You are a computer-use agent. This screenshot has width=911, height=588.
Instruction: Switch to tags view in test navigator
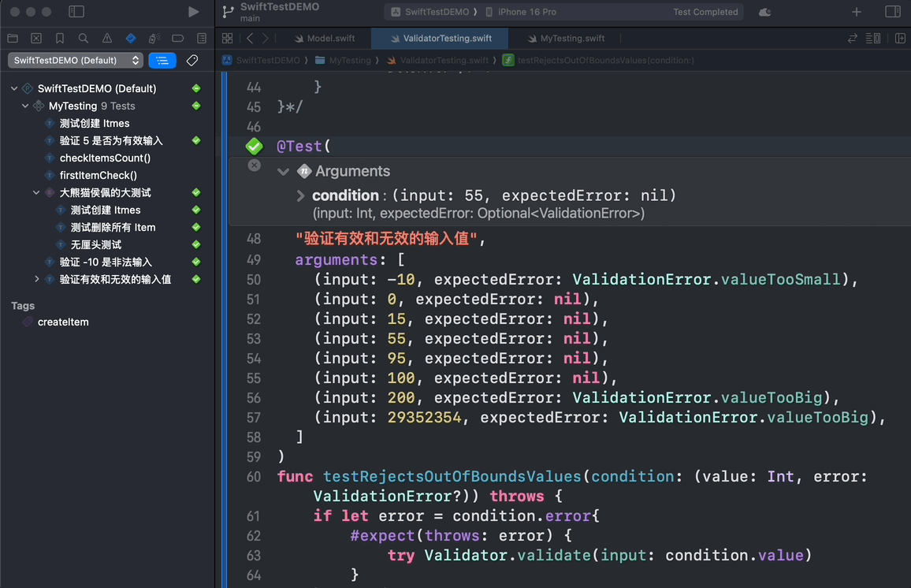(x=191, y=61)
